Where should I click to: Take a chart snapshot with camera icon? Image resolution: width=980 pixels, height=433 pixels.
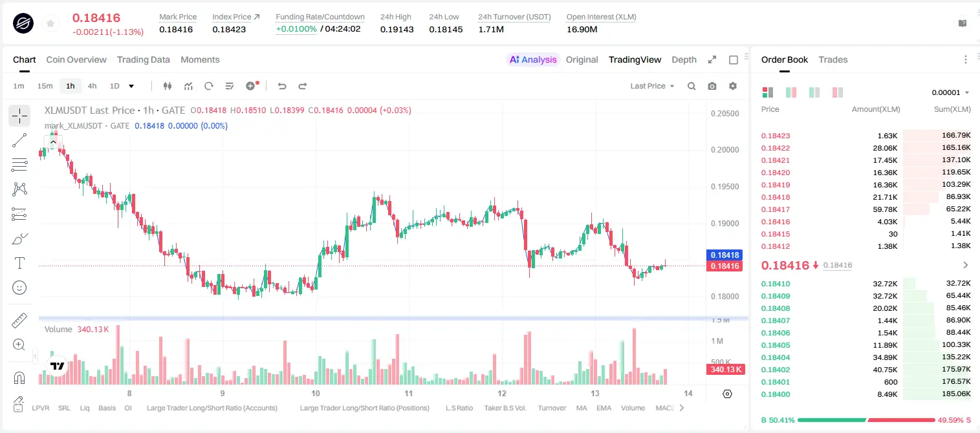(712, 86)
